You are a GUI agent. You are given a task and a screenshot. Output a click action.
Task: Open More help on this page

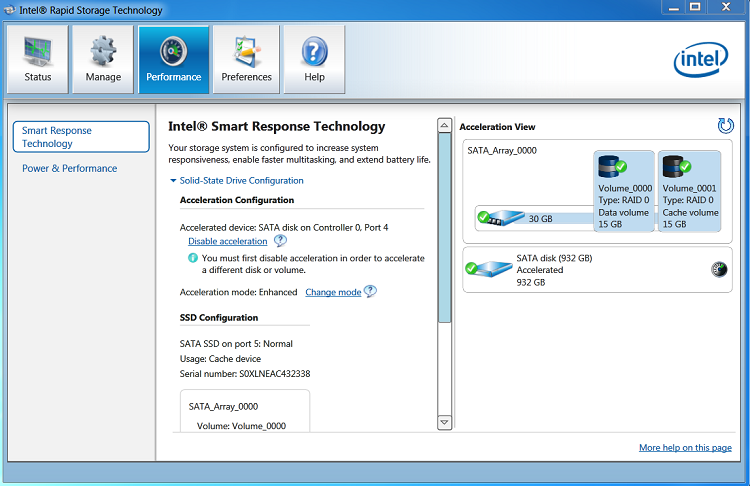click(x=685, y=448)
